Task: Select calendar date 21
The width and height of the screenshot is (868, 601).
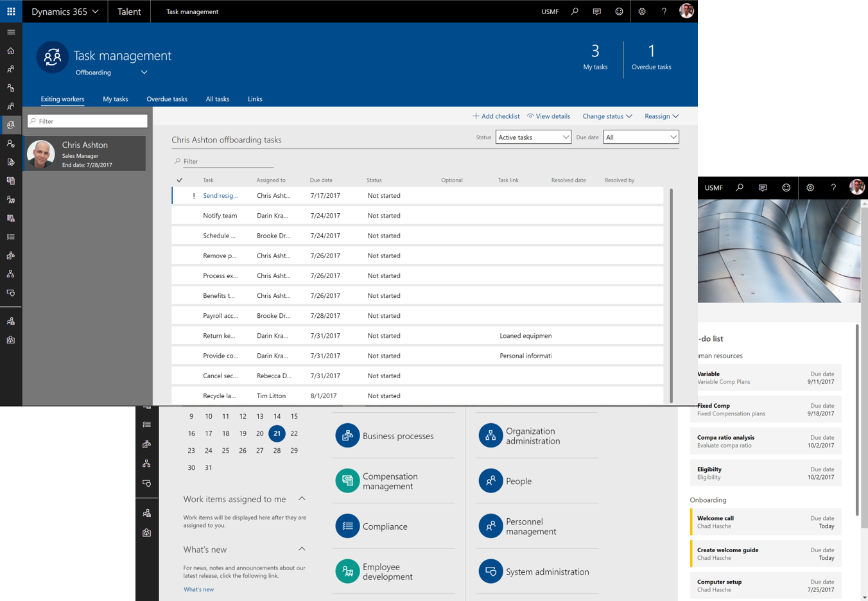Action: (277, 433)
